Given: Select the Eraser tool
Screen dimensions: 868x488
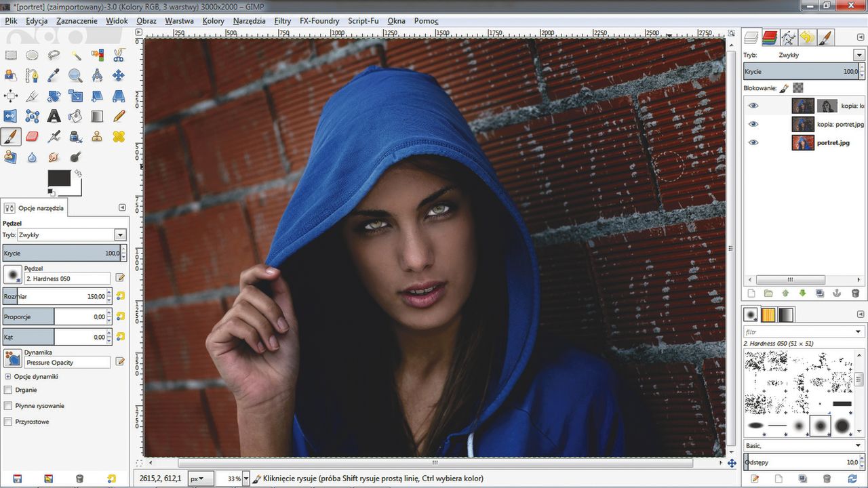Looking at the screenshot, I should click(32, 137).
